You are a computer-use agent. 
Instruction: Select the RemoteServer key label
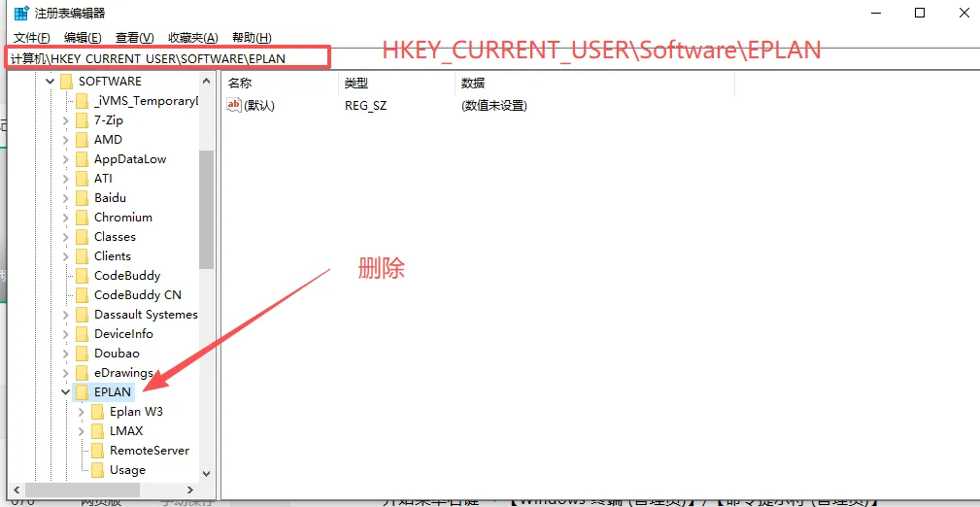(150, 450)
